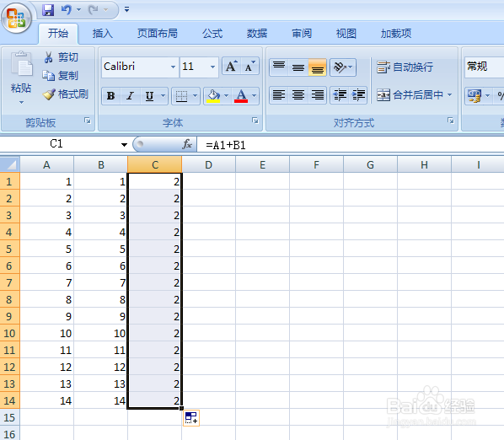
Task: Cut selection with 剪切
Action: pyautogui.click(x=61, y=56)
